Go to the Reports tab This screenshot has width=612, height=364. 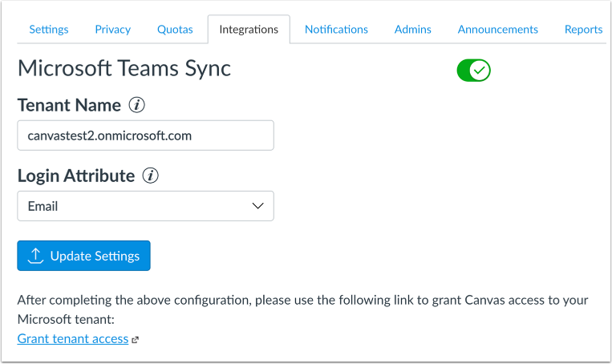click(583, 29)
